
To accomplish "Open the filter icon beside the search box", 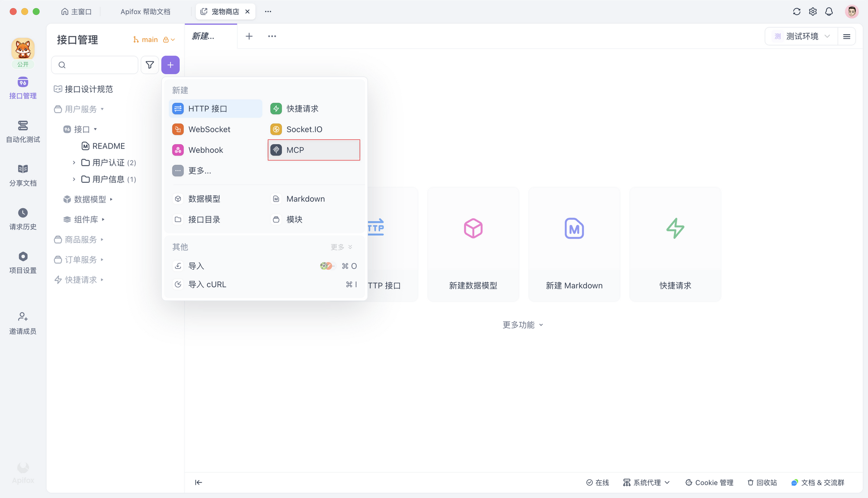I will [149, 65].
